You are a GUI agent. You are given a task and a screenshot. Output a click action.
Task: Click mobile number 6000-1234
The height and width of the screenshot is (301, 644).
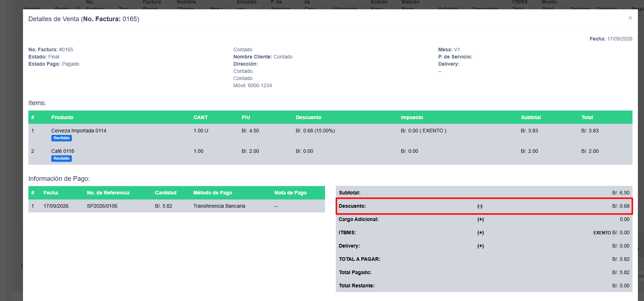click(x=260, y=85)
